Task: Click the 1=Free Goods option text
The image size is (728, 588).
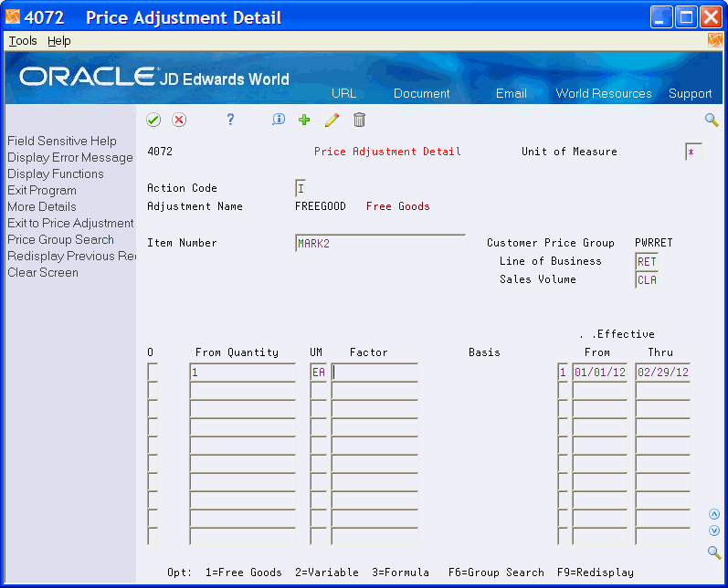Action: pyautogui.click(x=243, y=572)
